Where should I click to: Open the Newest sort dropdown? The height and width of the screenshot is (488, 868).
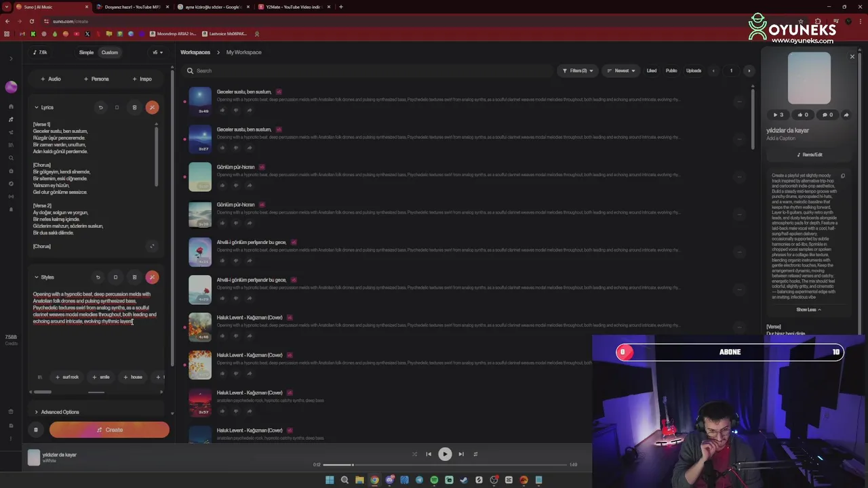621,70
